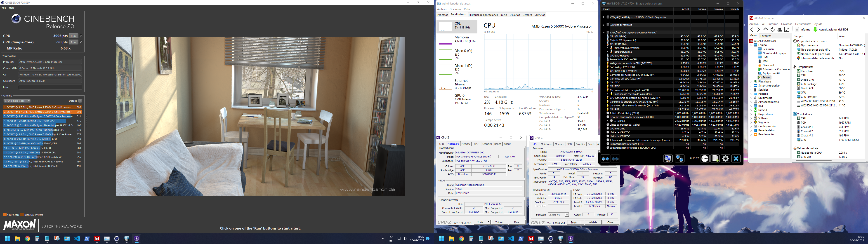Click HWiNFO's collapse-columns arrows icon
868x244 pixels.
615,159
